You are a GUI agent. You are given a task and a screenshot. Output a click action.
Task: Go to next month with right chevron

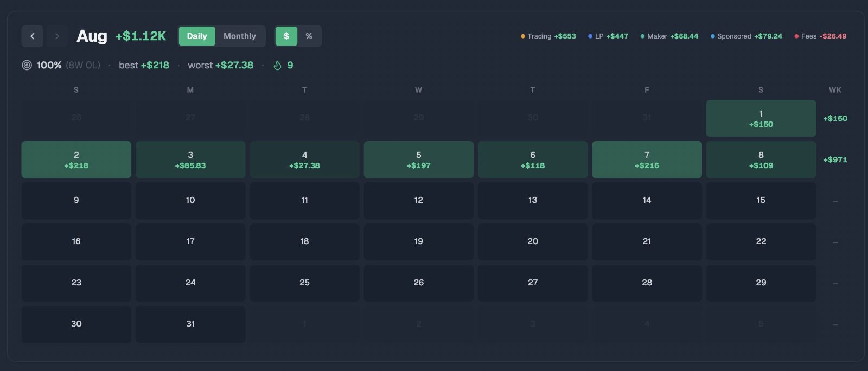pyautogui.click(x=57, y=36)
